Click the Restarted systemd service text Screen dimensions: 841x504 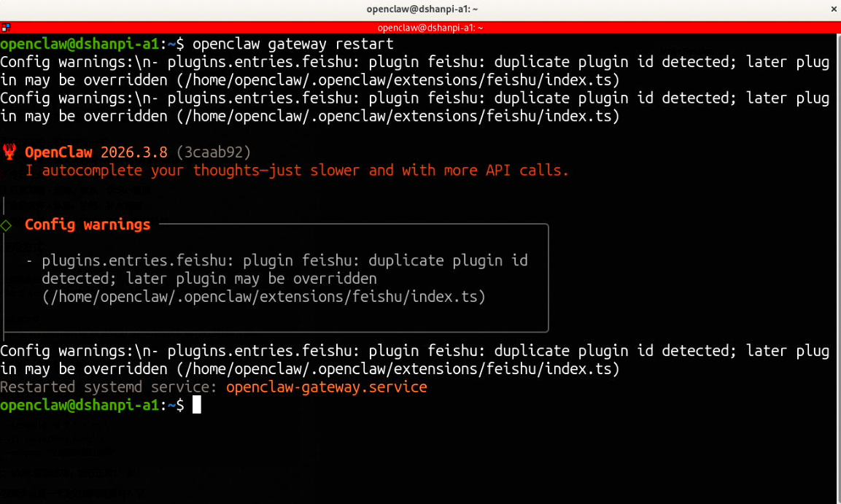110,387
